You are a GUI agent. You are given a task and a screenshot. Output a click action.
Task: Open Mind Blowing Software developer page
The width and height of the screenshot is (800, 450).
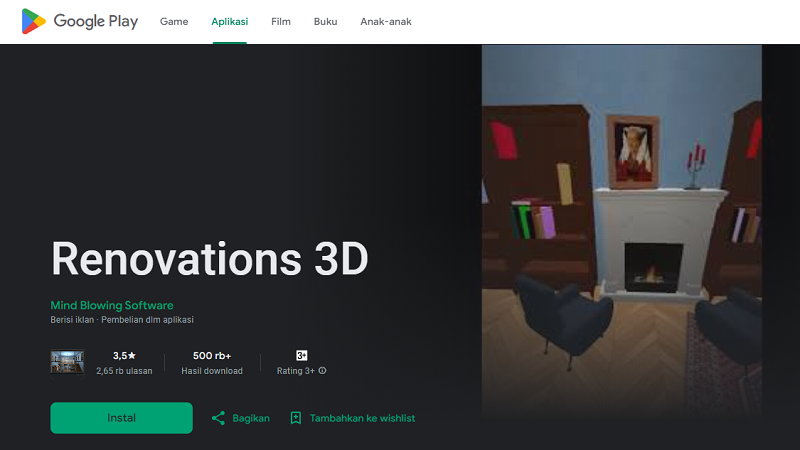112,305
